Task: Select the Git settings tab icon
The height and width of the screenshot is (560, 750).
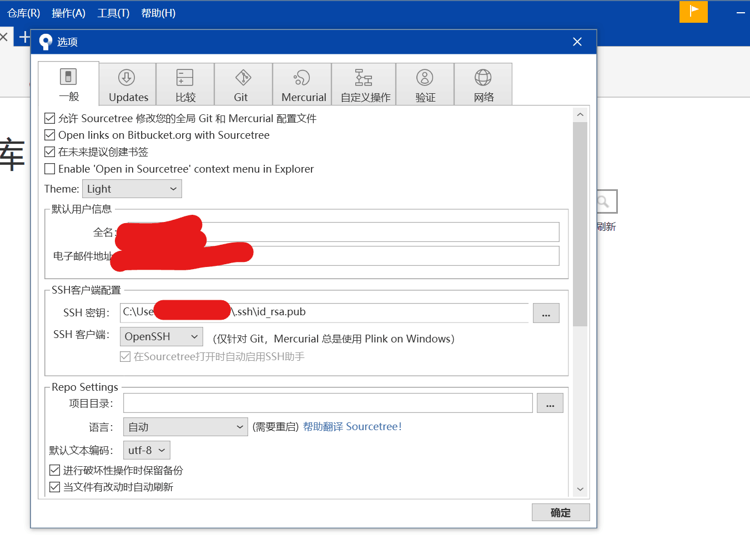Action: (x=243, y=84)
